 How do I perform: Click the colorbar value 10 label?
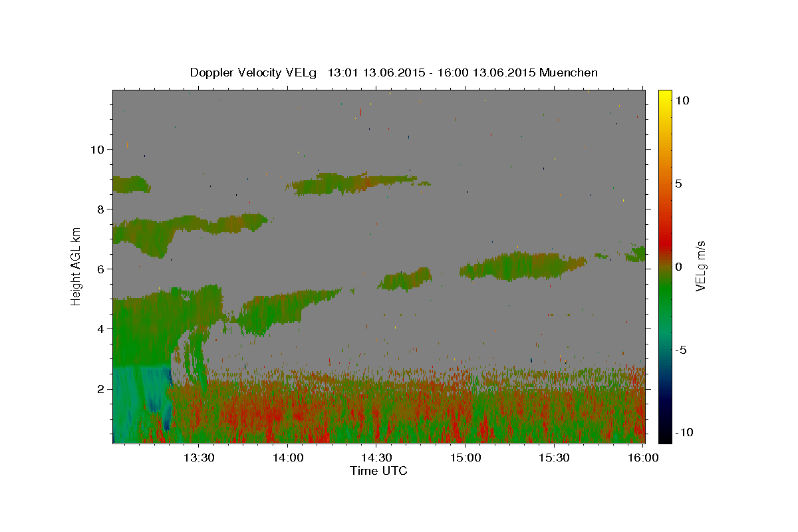click(x=682, y=100)
